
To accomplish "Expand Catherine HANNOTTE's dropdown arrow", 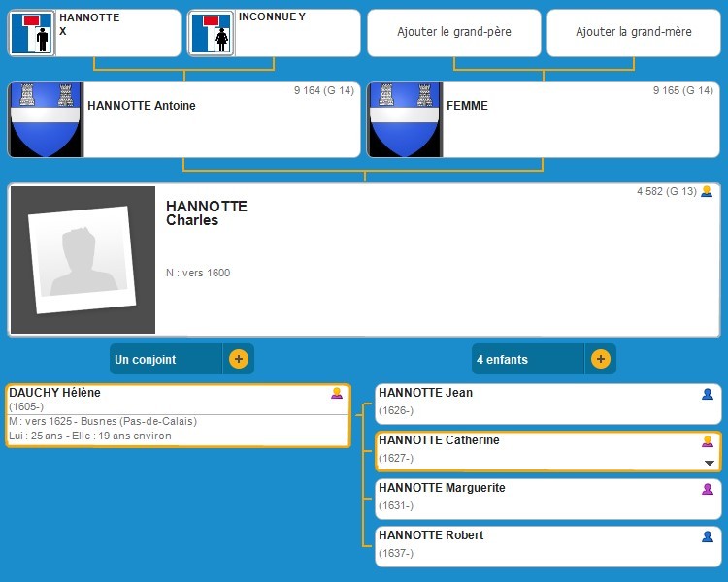I will point(709,463).
